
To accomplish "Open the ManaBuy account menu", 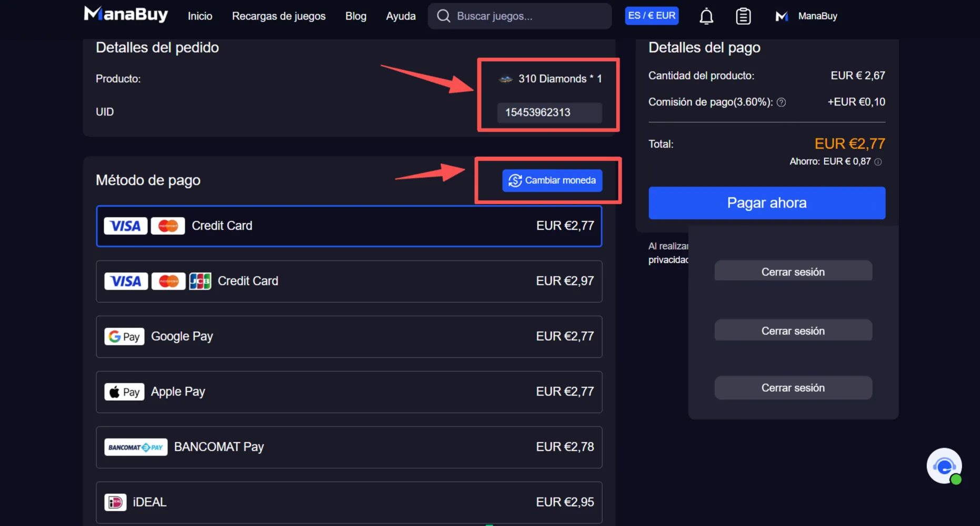I will click(x=806, y=16).
